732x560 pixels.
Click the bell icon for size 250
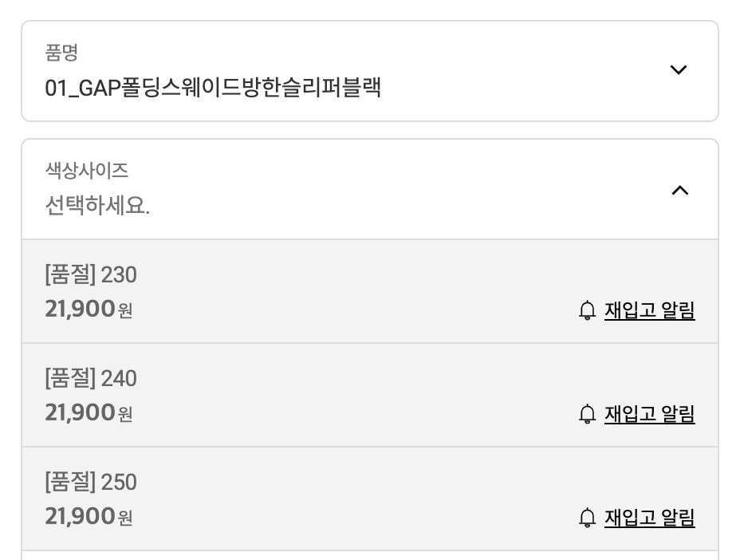[587, 518]
